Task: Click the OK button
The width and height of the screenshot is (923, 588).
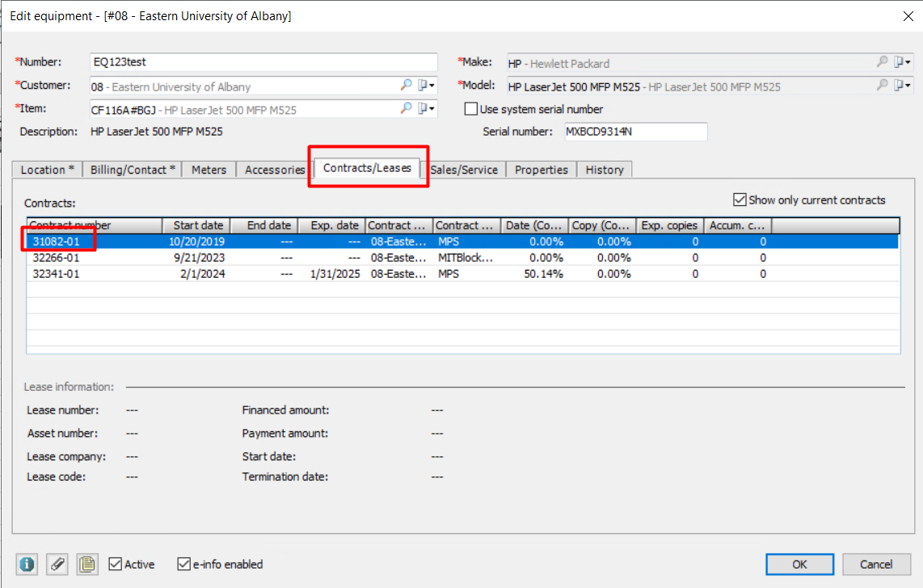Action: coord(799,565)
